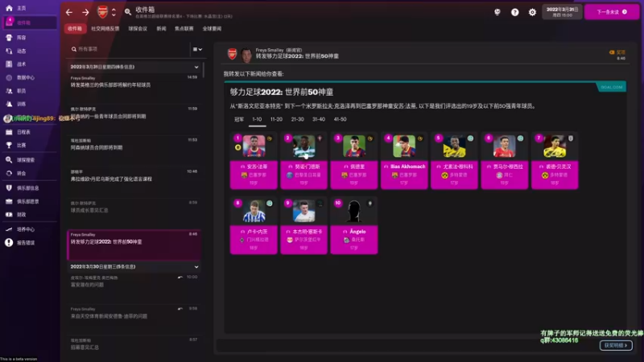Switch to the 焦点联赛 tab
644x362 pixels.
(x=184, y=28)
